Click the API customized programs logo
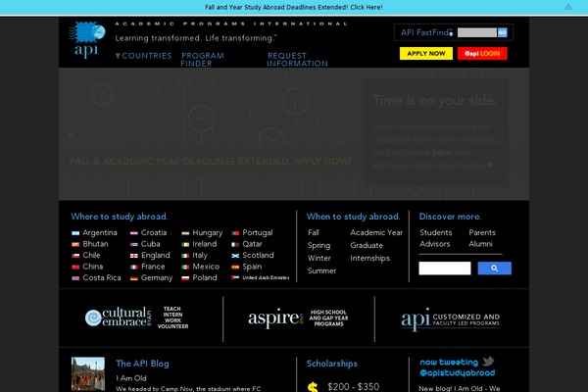Image resolution: width=588 pixels, height=392 pixels. pos(451,319)
